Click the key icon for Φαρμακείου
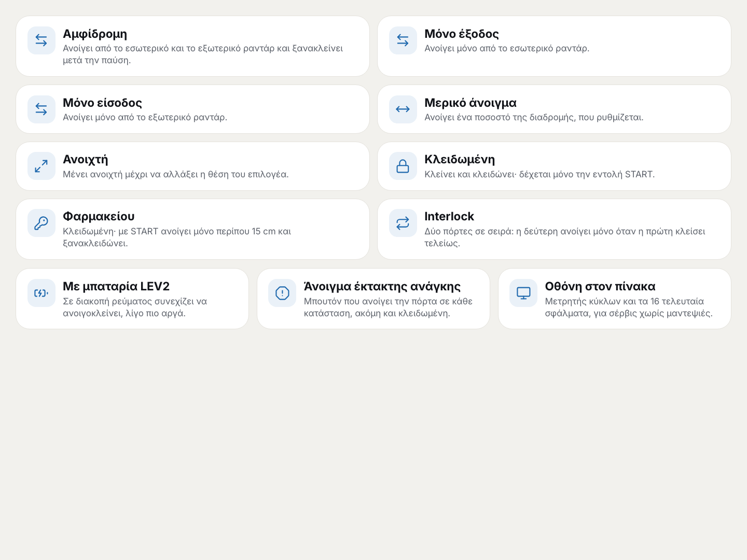The height and width of the screenshot is (560, 747). click(41, 223)
